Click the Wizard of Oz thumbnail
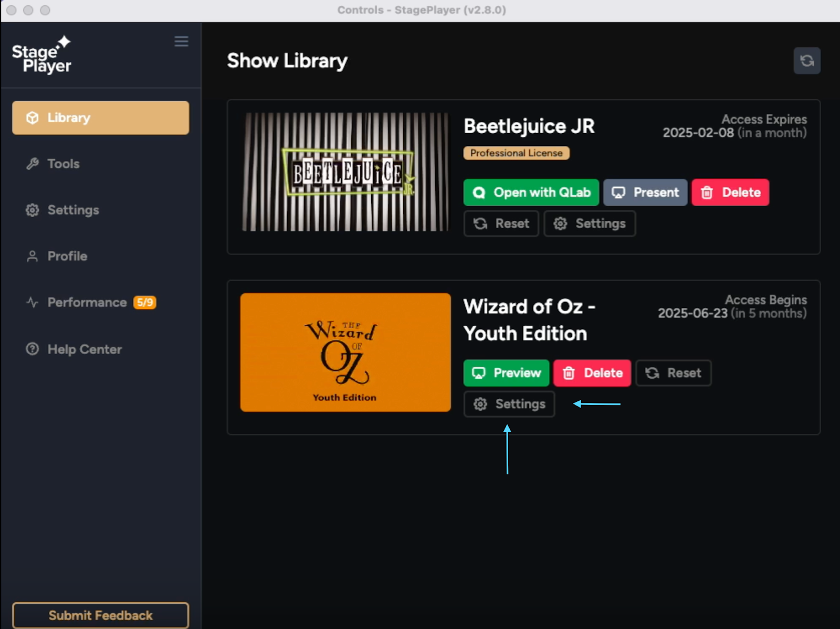 345,352
